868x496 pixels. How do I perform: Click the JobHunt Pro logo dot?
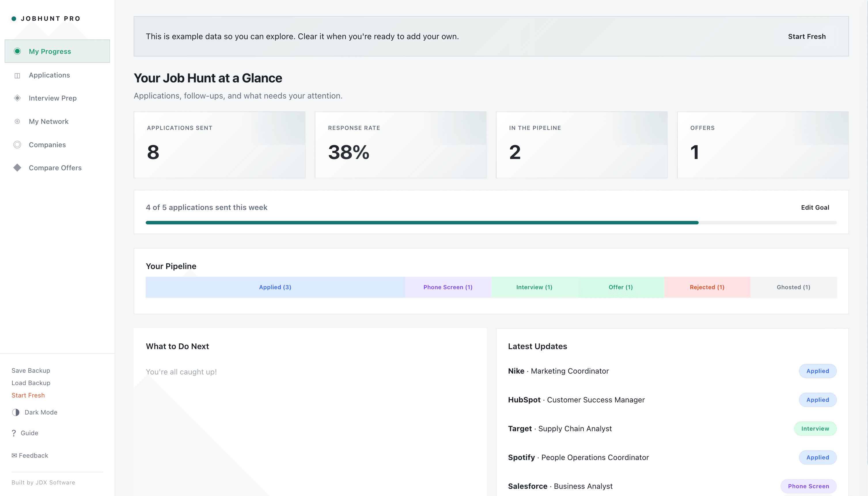click(x=14, y=18)
